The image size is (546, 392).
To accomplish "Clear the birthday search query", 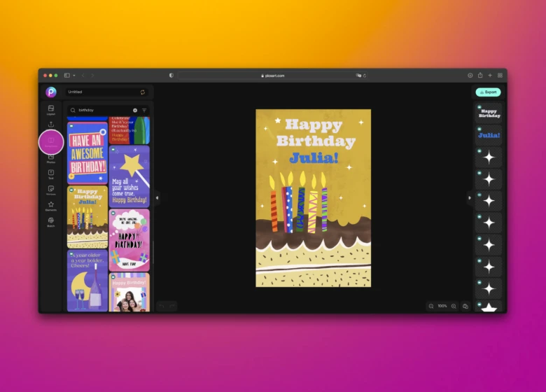I will click(135, 110).
